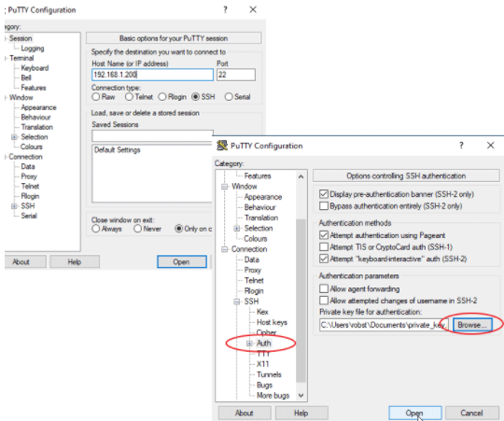This screenshot has height=421, width=504.
Task: Collapse the Connection node in front window
Action: click(x=224, y=249)
